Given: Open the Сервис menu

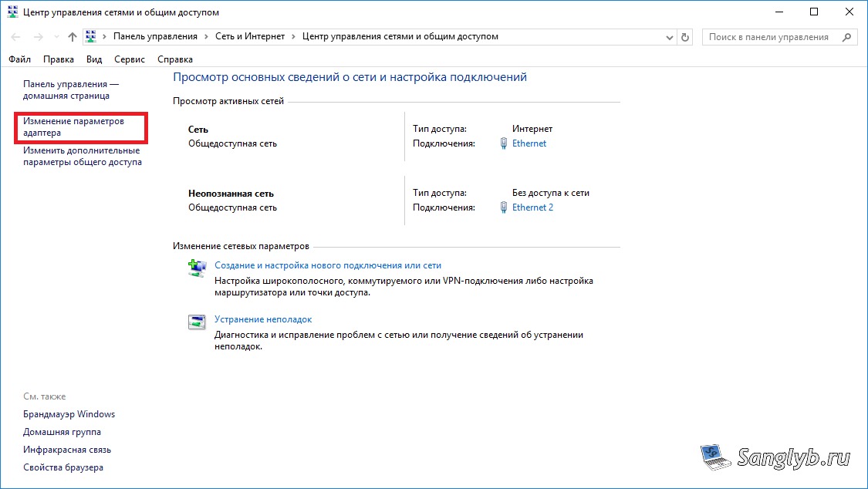Looking at the screenshot, I should (x=130, y=59).
